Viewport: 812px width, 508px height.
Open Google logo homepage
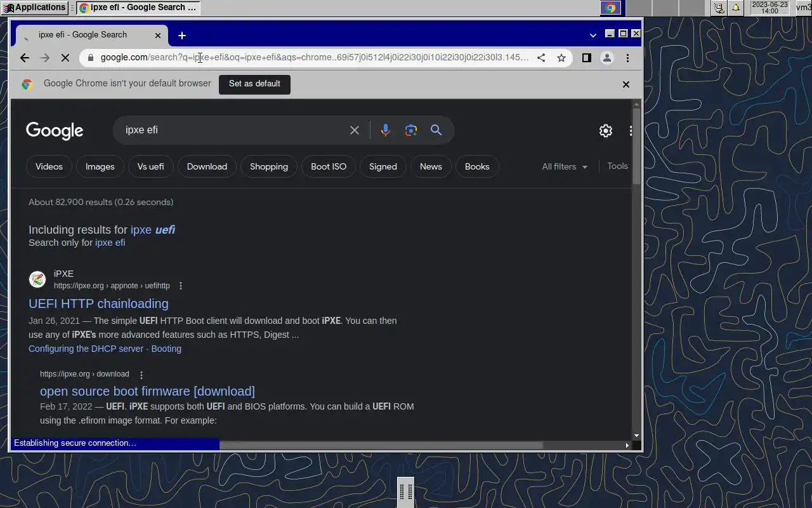(55, 131)
